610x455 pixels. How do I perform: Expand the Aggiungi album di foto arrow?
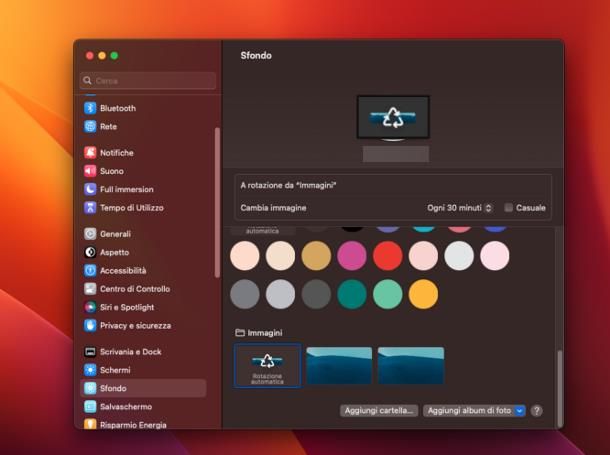point(520,411)
